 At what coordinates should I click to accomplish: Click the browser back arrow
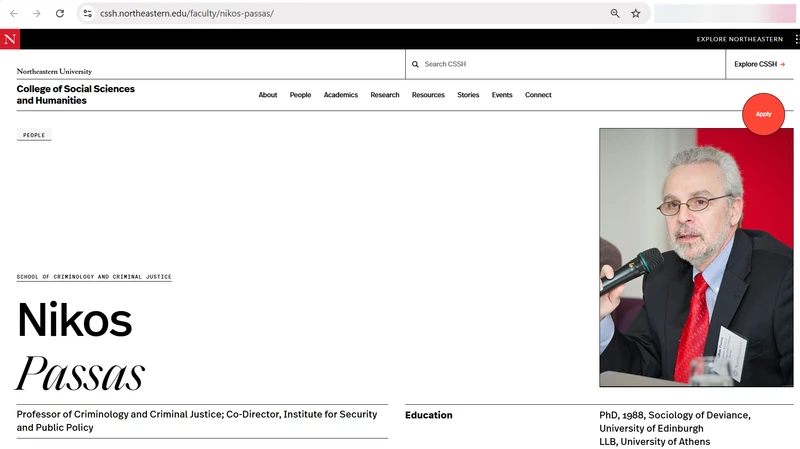tap(14, 14)
